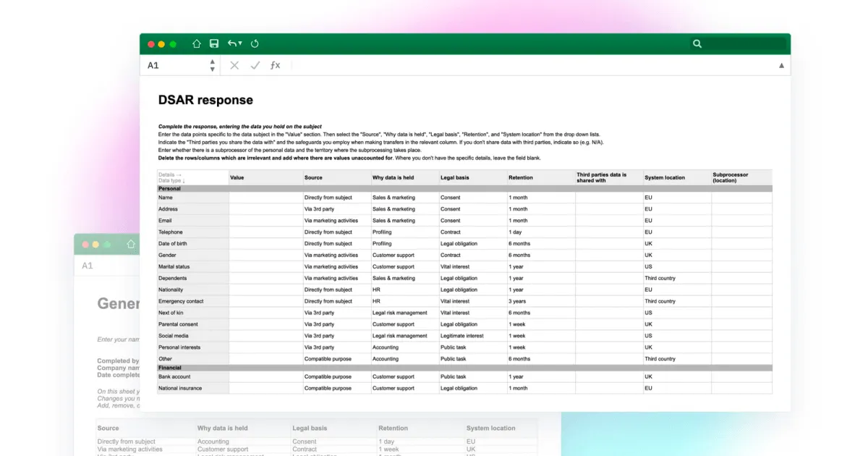Click the Redo circular arrow icon

[255, 43]
